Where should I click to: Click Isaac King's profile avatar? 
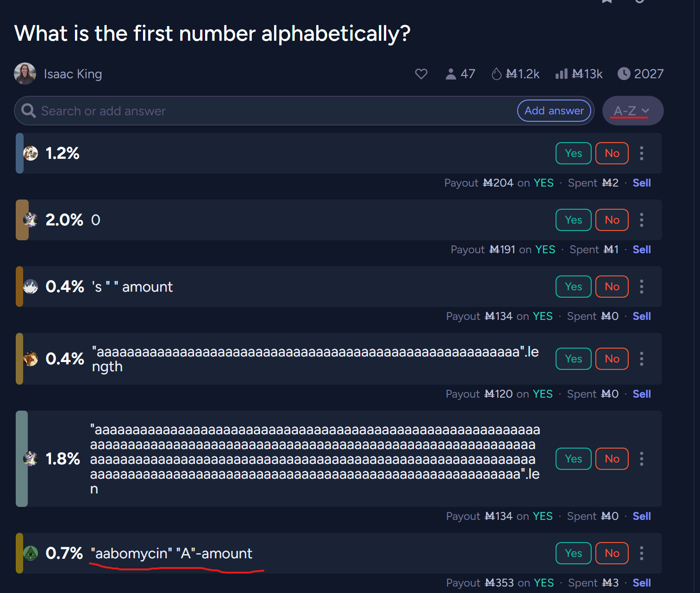click(25, 74)
